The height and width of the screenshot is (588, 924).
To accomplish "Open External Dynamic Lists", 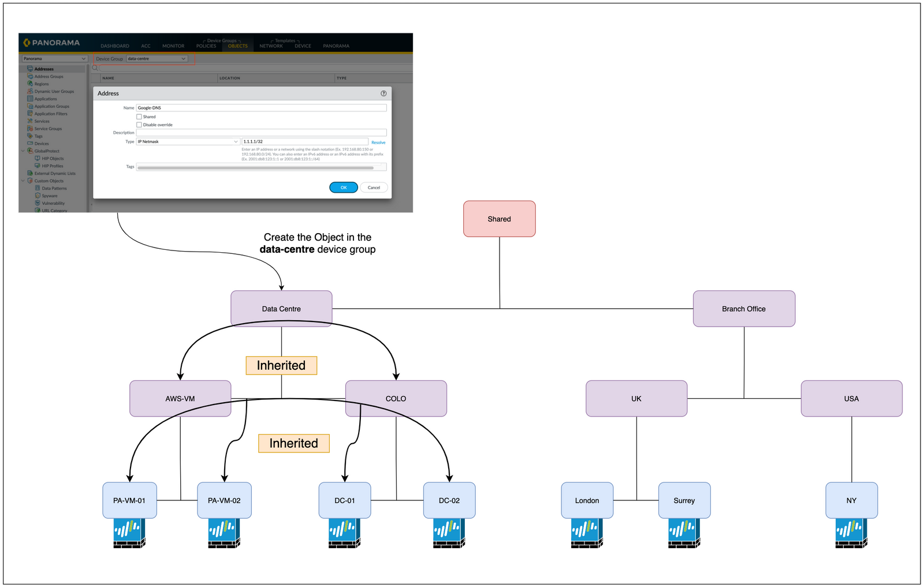I will [55, 173].
